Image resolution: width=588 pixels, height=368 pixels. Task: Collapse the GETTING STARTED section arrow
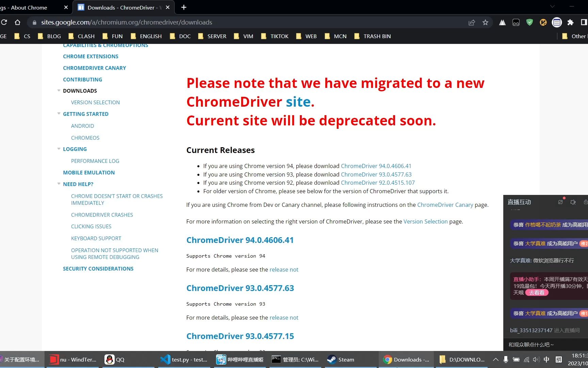coord(59,113)
